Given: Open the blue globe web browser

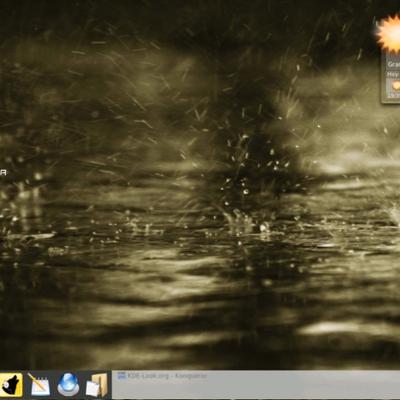Looking at the screenshot, I should click(x=68, y=384).
